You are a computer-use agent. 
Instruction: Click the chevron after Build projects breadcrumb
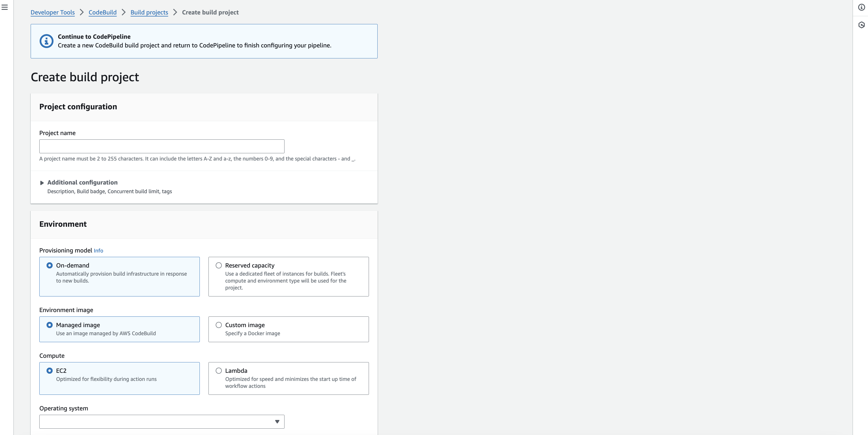tap(175, 12)
